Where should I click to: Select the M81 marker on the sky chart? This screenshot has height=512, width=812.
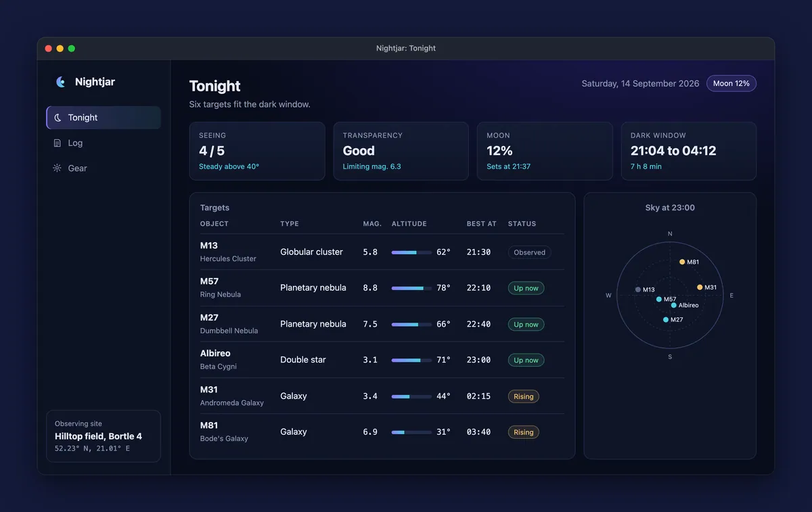pyautogui.click(x=682, y=262)
